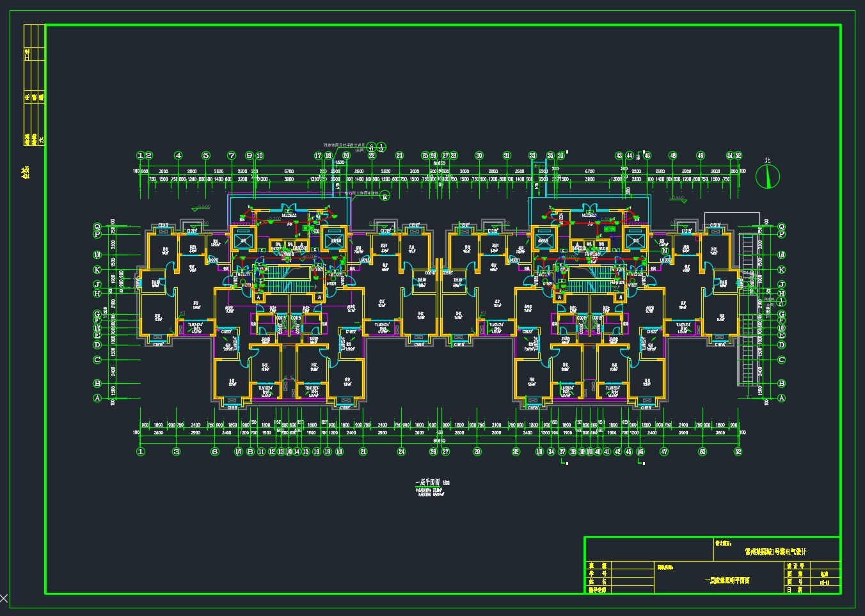865x616 pixels.
Task: Click the UCS cross icon at bottom-left corner
Action: pos(4,599)
